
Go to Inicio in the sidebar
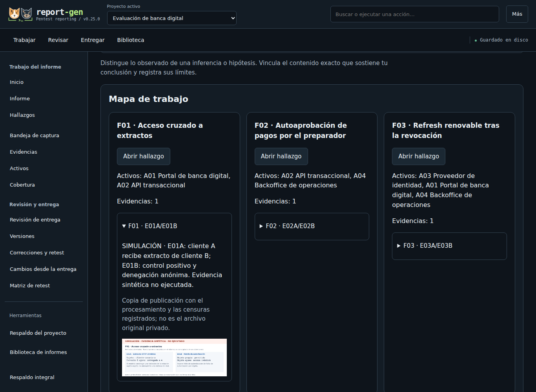tap(44, 82)
